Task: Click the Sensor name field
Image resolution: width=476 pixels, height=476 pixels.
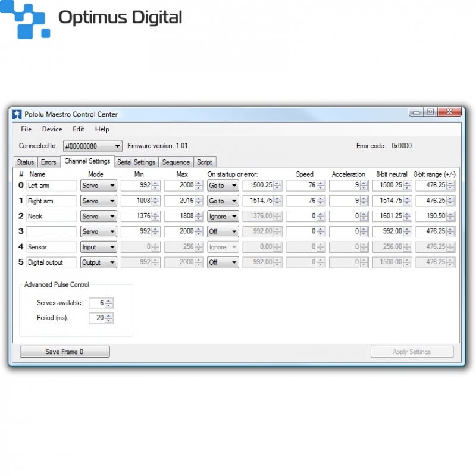Action: (51, 247)
